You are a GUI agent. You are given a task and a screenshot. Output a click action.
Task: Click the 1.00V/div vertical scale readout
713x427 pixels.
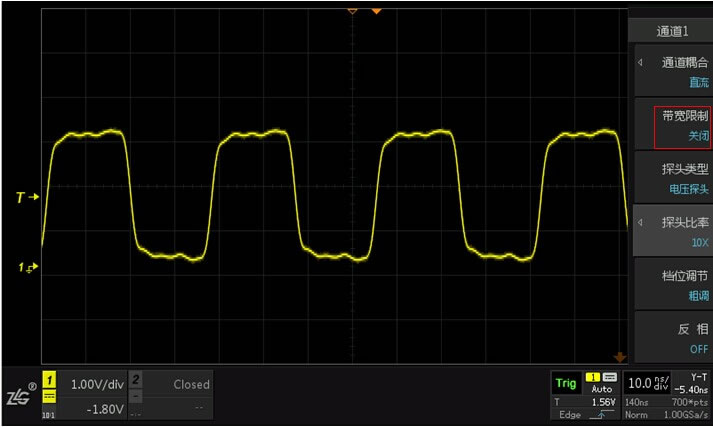click(x=97, y=383)
